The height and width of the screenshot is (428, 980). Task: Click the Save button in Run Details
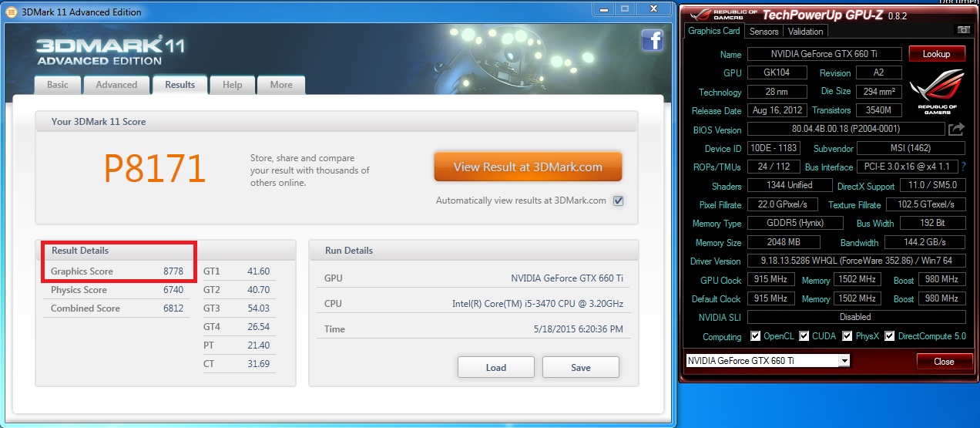click(581, 367)
